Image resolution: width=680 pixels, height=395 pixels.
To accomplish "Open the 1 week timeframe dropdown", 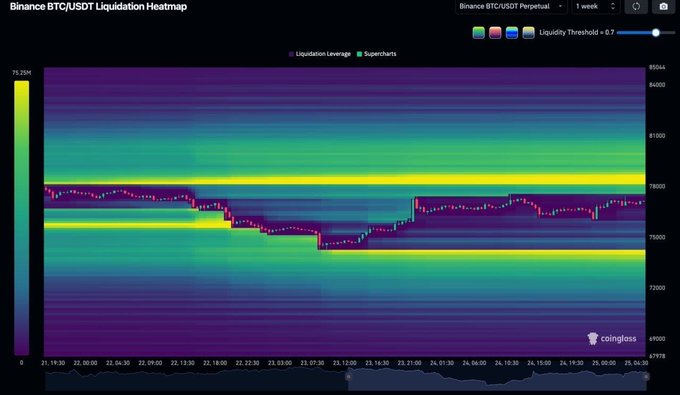I will pos(595,7).
